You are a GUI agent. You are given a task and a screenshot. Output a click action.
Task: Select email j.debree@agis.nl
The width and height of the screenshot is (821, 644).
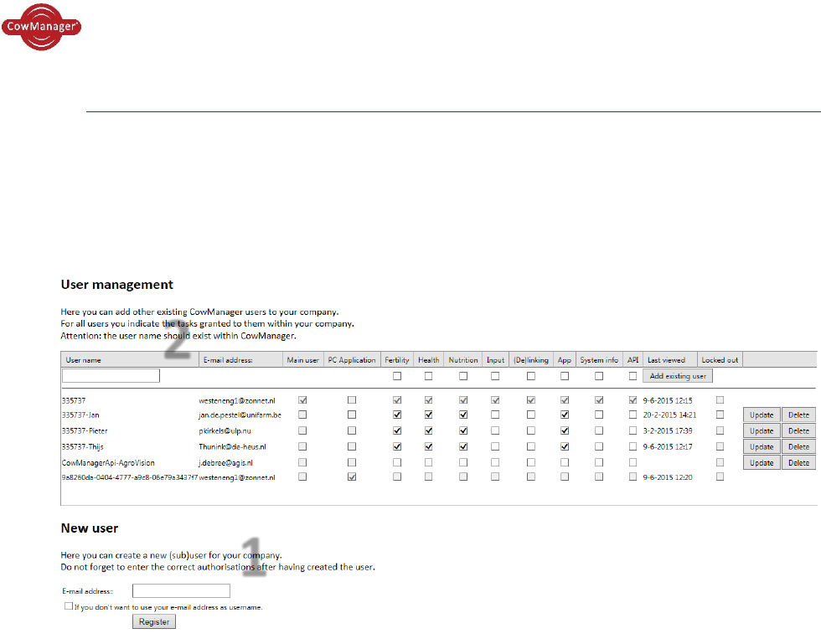225,463
